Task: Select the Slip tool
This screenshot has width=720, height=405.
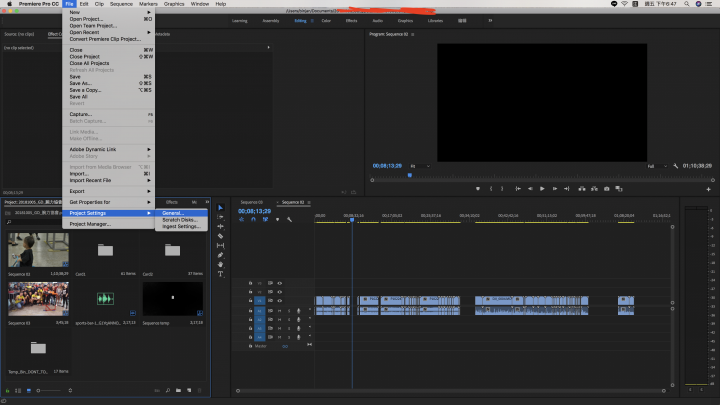Action: [220, 246]
